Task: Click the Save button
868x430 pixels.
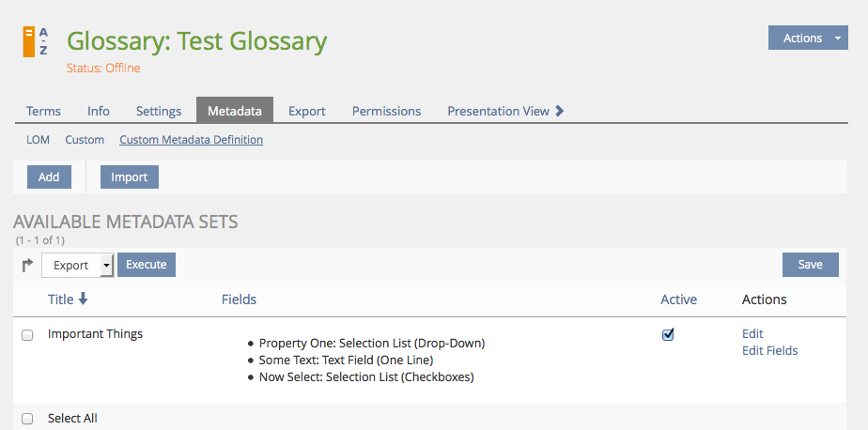Action: tap(810, 265)
